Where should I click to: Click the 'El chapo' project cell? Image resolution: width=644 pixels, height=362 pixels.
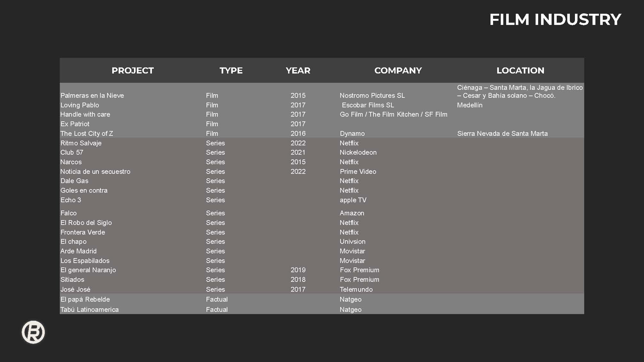tap(73, 242)
